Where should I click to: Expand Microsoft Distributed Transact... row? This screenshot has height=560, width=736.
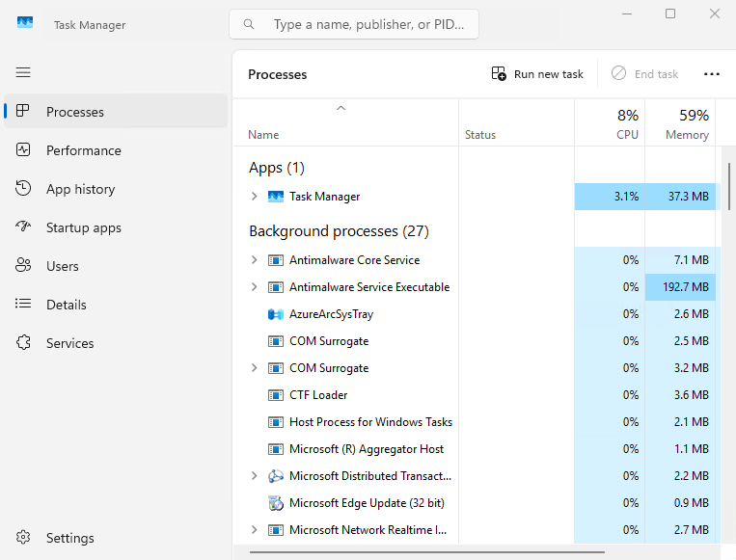[254, 476]
